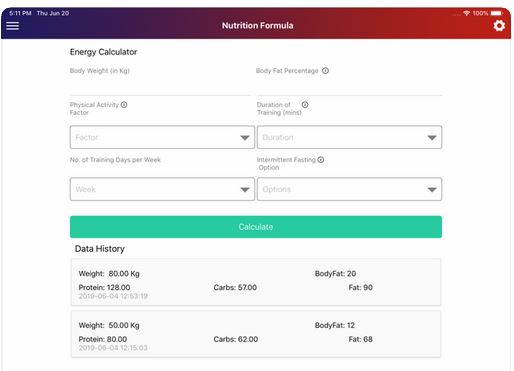Open the Week training days dropdown
514x371 pixels.
pyautogui.click(x=162, y=189)
